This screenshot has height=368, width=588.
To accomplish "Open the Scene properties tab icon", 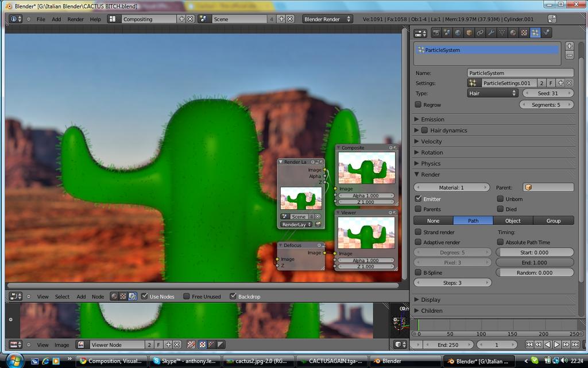I will click(447, 33).
